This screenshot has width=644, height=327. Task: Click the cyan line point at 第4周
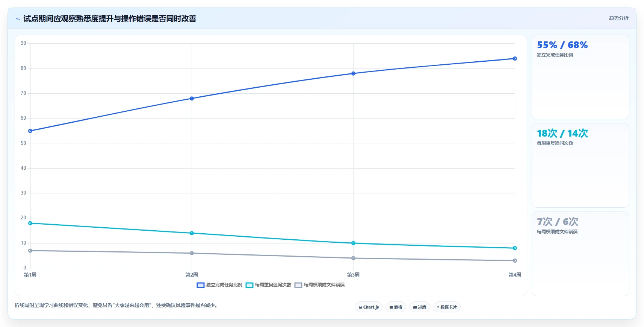tap(515, 248)
